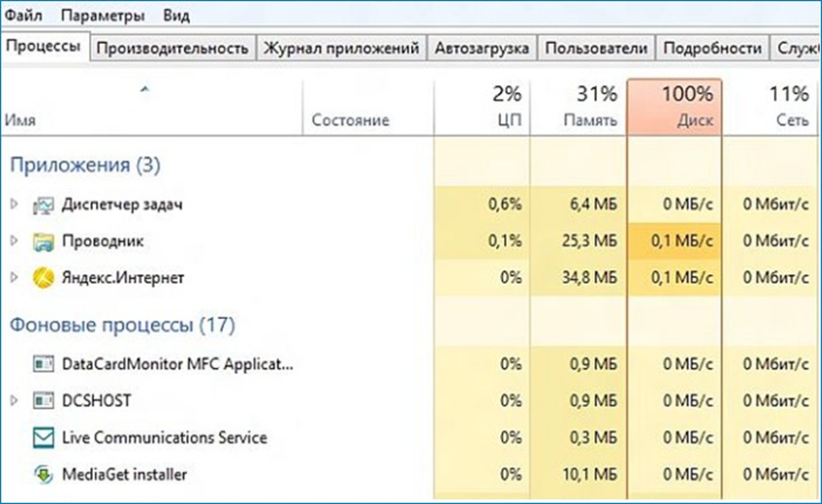Expand the Яндекс.Интернет process group

pyautogui.click(x=15, y=277)
